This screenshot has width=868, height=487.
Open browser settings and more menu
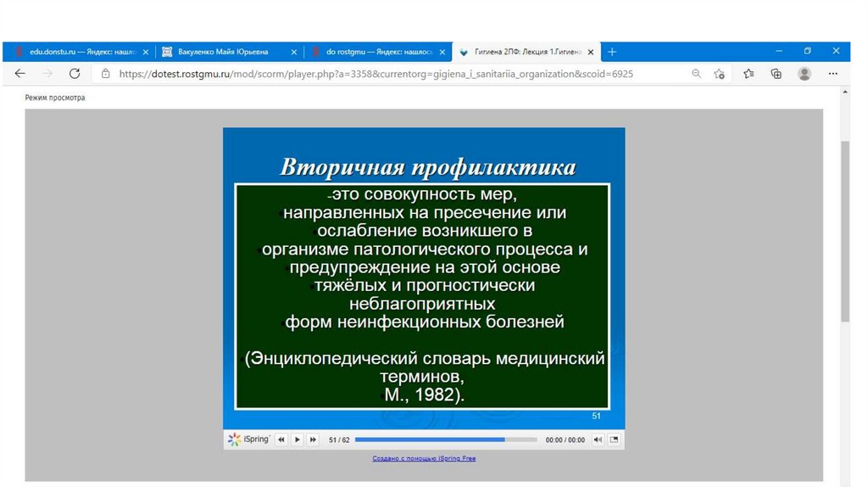tap(832, 74)
